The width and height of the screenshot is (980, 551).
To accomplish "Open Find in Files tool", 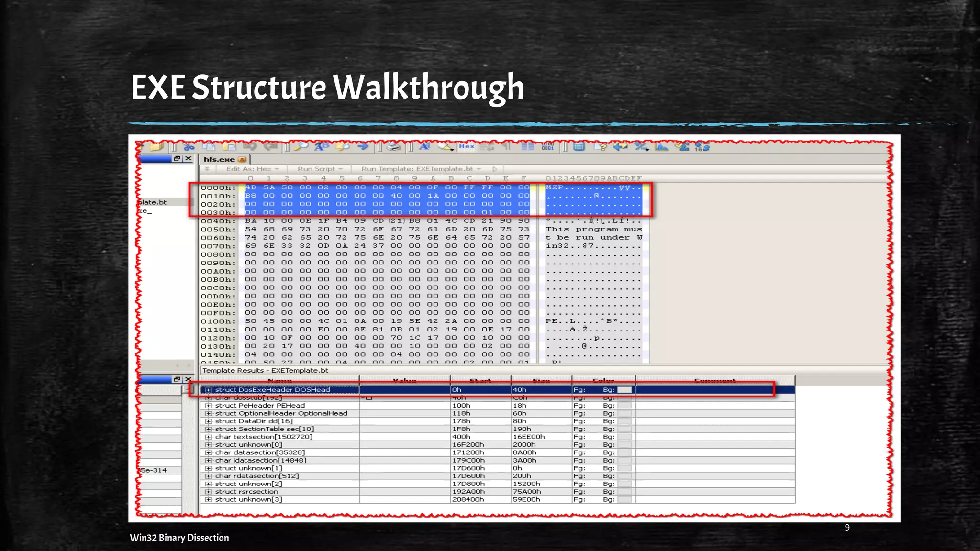I will (343, 146).
